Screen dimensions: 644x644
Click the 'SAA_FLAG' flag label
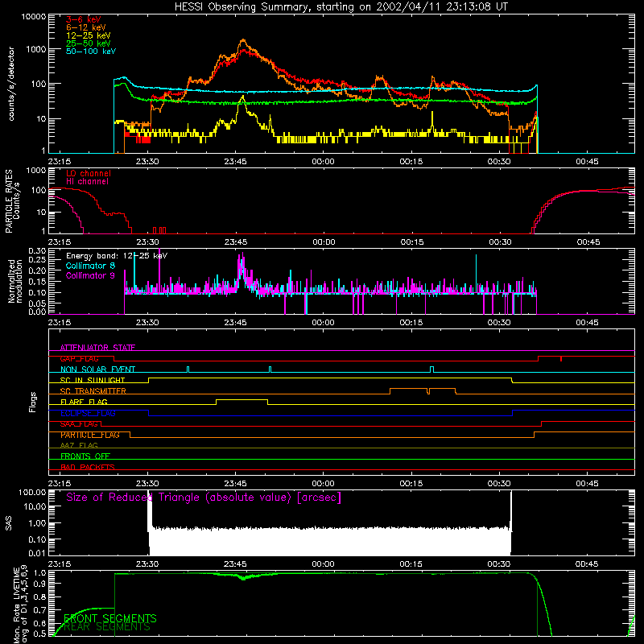tap(79, 424)
